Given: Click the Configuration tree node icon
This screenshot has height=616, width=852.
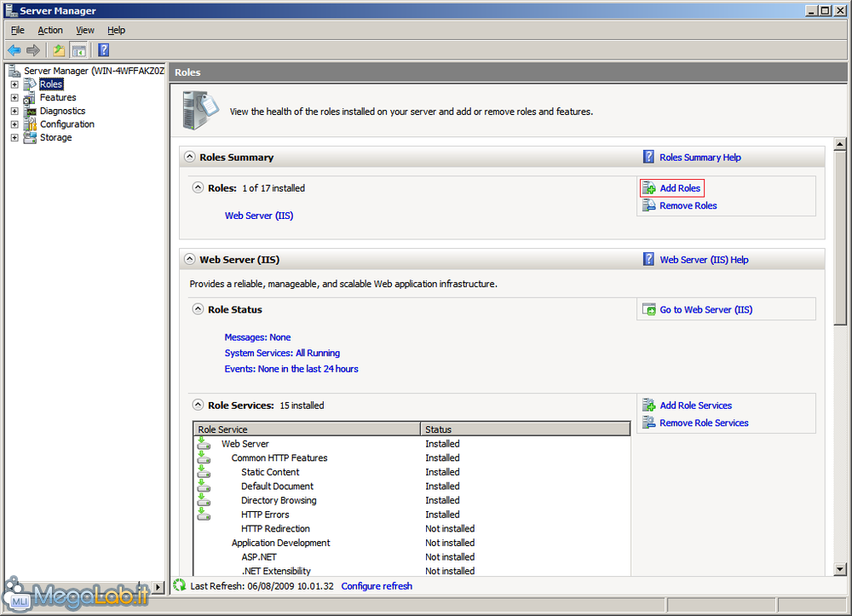Looking at the screenshot, I should click(x=30, y=124).
